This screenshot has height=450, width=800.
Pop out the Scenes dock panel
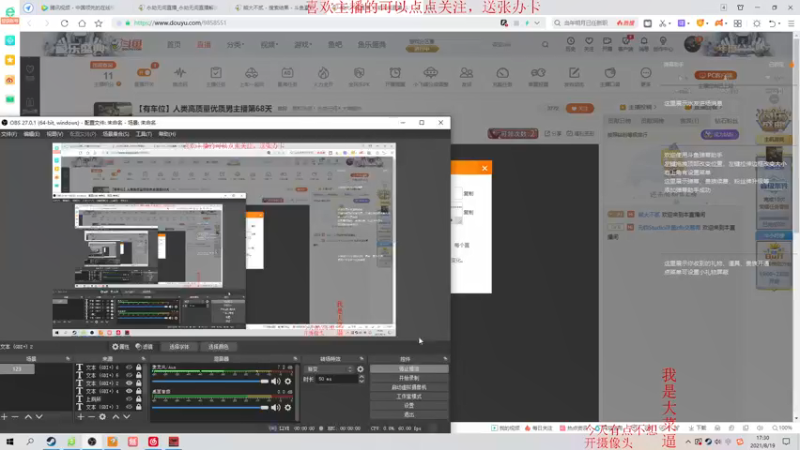tap(67, 359)
